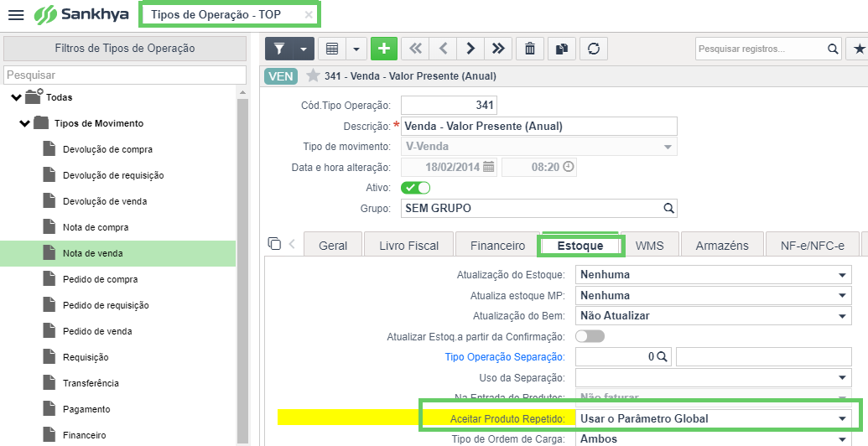Viewport: 868px width, 446px height.
Task: Add a new record with plus button
Action: (384, 49)
